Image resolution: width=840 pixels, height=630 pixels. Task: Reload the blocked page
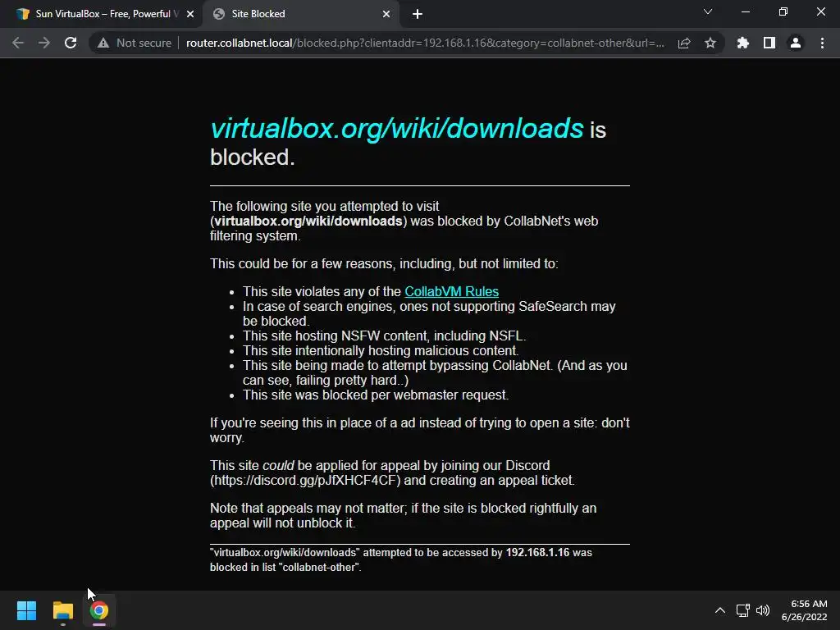click(71, 43)
